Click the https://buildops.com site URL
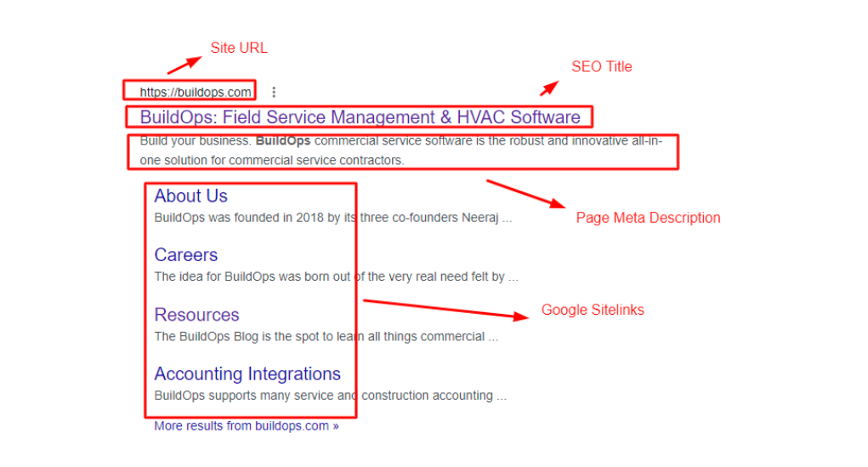Viewport: 868px width, 467px height. 196,92
